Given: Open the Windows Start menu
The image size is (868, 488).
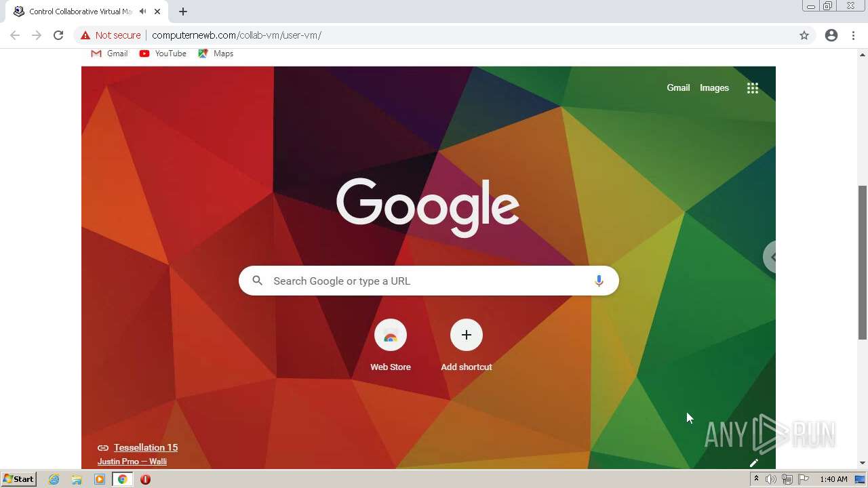Looking at the screenshot, I should pyautogui.click(x=19, y=479).
